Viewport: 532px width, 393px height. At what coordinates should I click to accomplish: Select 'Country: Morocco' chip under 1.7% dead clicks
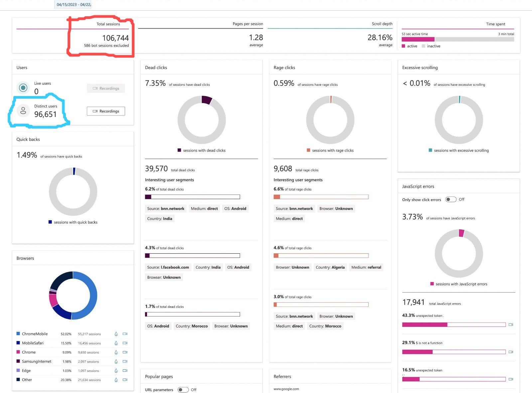[192, 326]
